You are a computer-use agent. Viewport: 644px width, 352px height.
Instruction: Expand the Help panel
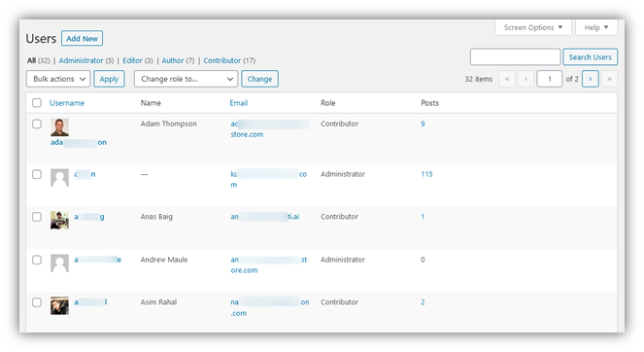(x=596, y=27)
